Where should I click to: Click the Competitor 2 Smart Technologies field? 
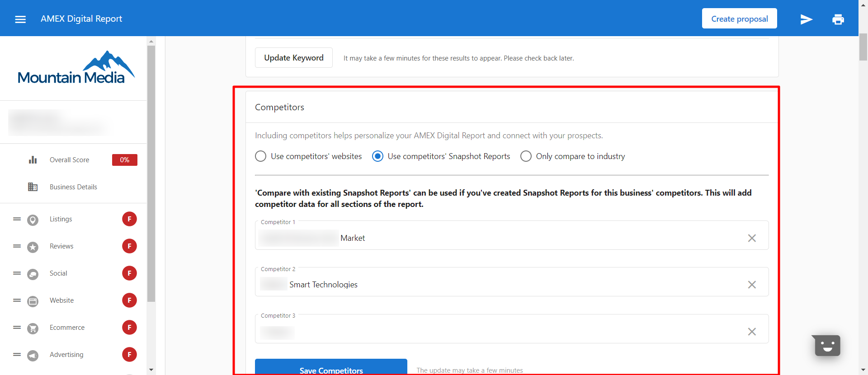[512, 282]
